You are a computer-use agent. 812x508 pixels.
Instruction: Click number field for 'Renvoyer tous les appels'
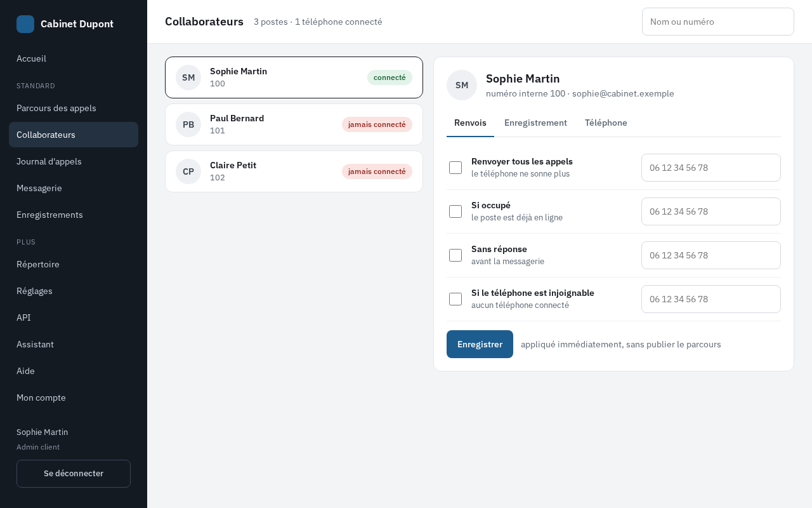coord(711,168)
